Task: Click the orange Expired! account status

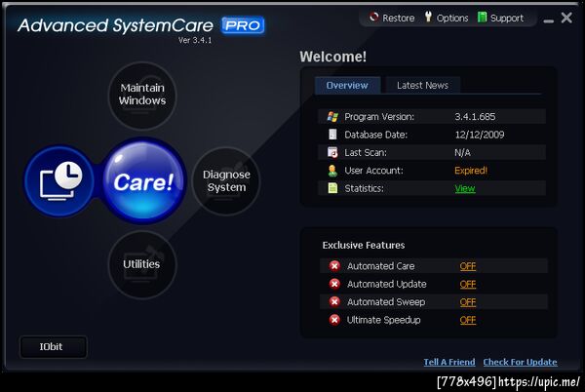Action: (x=471, y=171)
